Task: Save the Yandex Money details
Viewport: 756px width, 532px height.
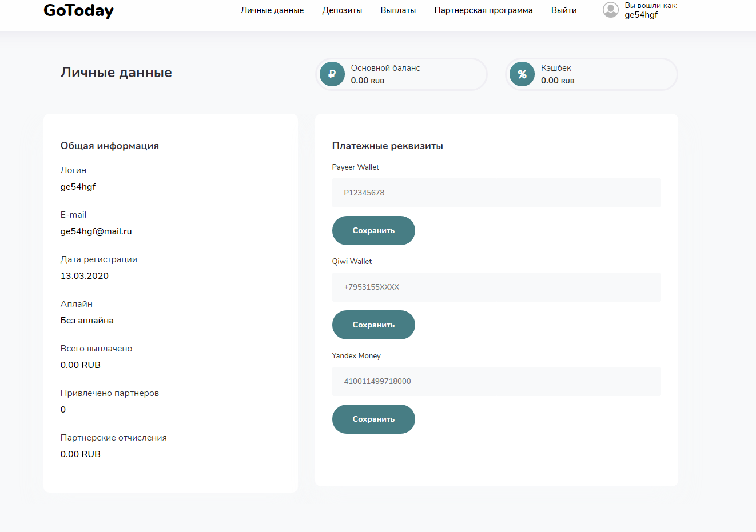Action: (x=373, y=419)
